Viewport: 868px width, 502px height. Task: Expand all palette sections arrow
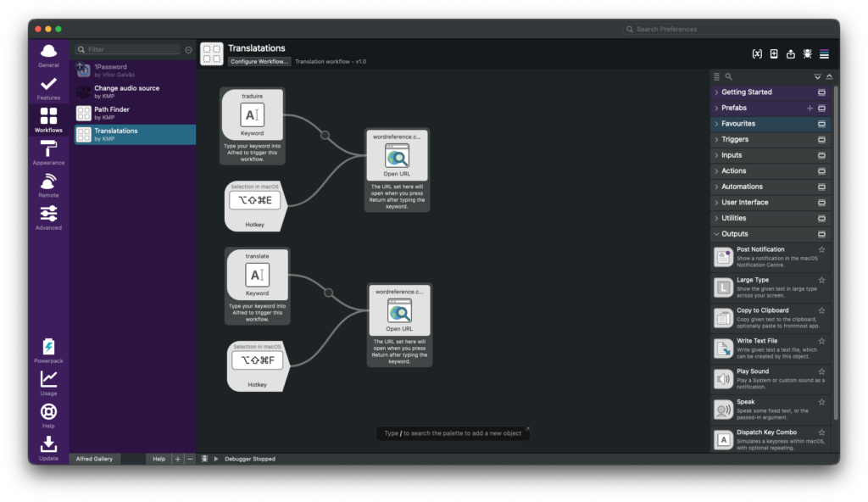coord(817,76)
